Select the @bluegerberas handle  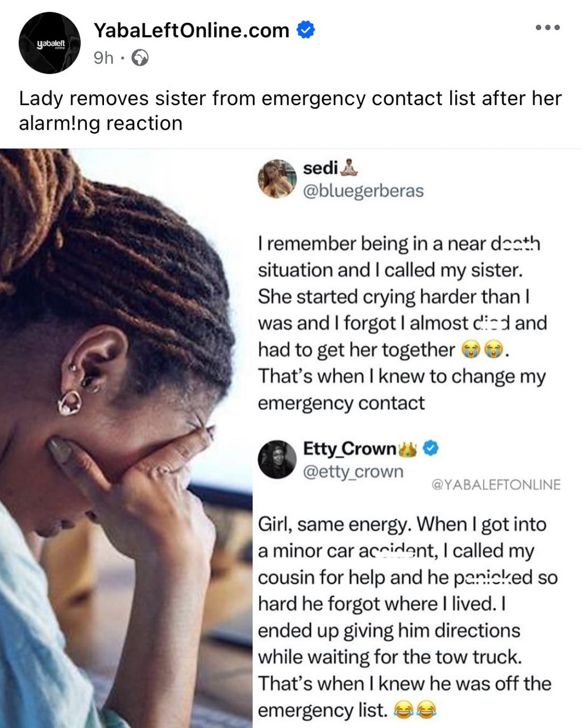(x=364, y=191)
